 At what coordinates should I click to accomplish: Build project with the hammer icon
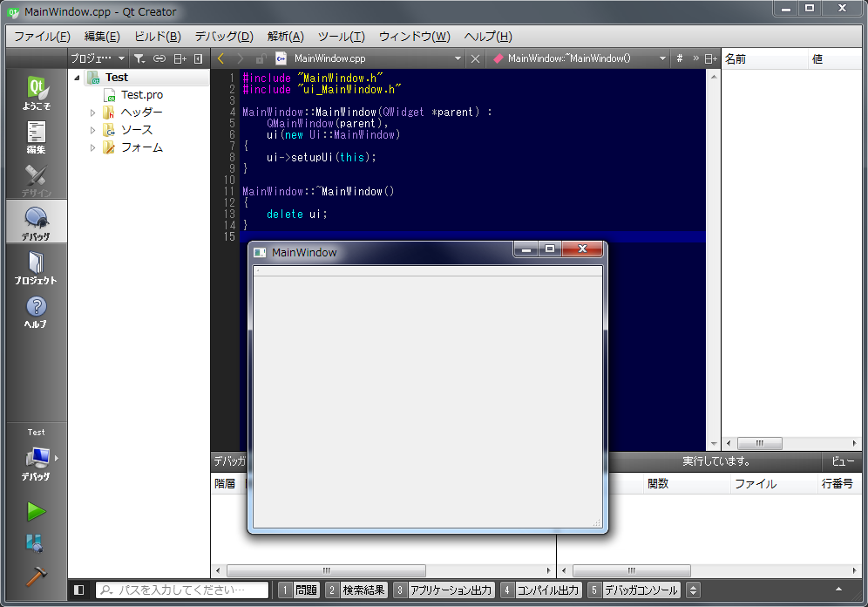(x=37, y=576)
